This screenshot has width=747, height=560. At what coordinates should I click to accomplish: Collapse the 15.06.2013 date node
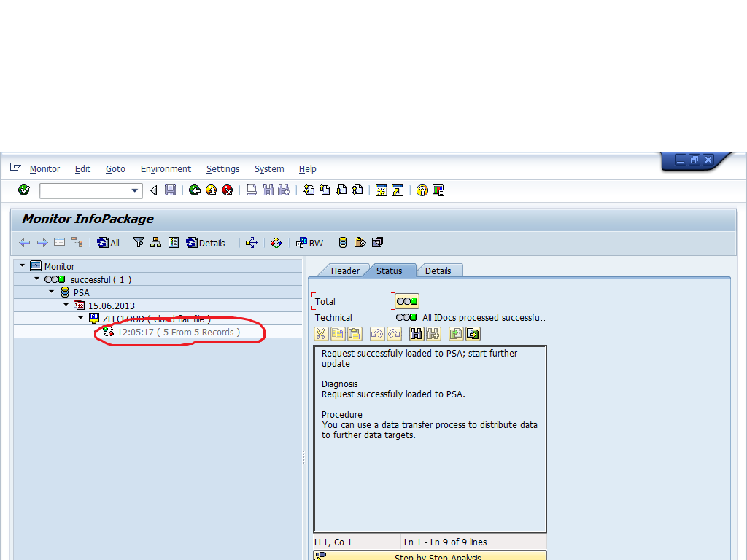coord(66,305)
